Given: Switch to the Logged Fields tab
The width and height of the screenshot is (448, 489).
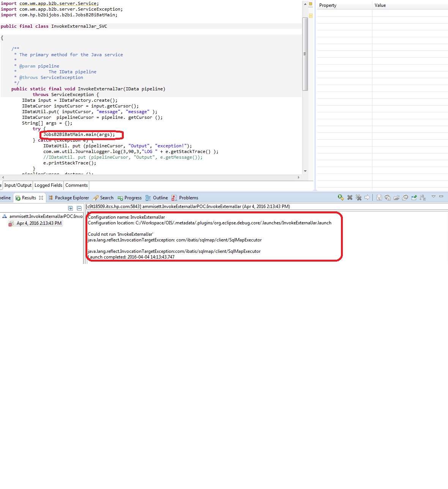Looking at the screenshot, I should click(48, 185).
